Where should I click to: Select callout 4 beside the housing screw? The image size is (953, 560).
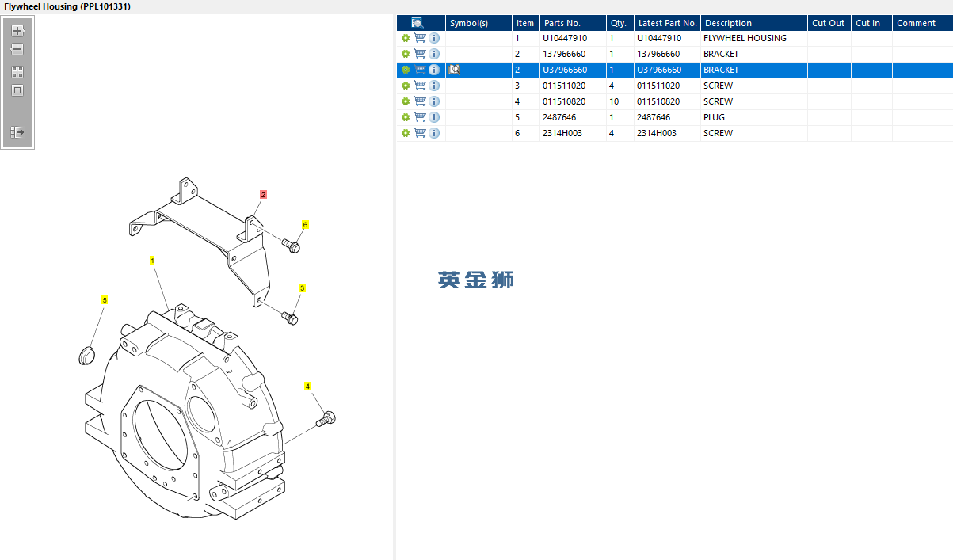point(308,386)
